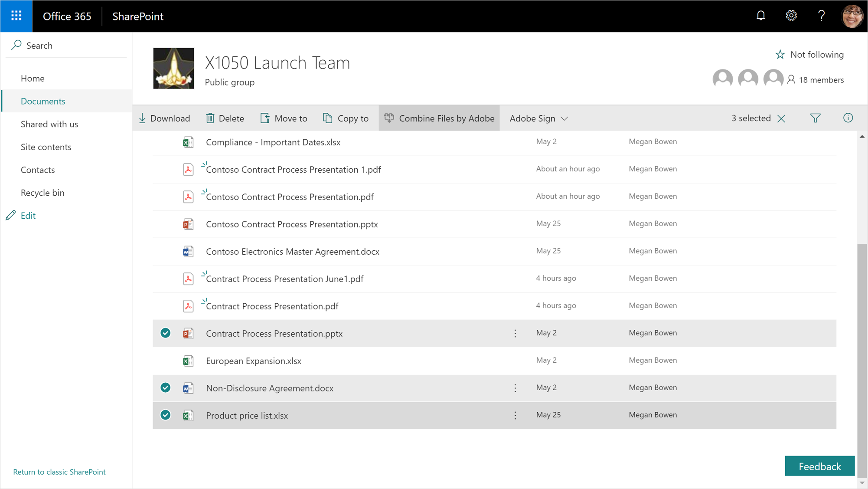This screenshot has width=868, height=489.
Task: Uncheck the Non-Disclosure Agreement.docx selection
Action: (x=165, y=387)
